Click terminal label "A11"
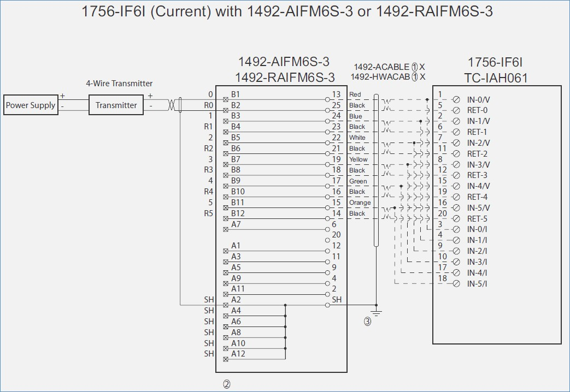This screenshot has height=392, width=570. pos(238,289)
